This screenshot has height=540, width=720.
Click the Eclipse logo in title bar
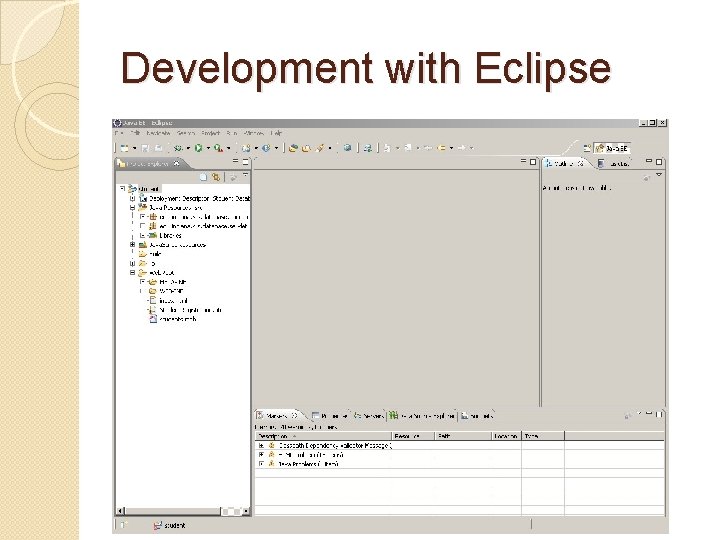pyautogui.click(x=117, y=123)
